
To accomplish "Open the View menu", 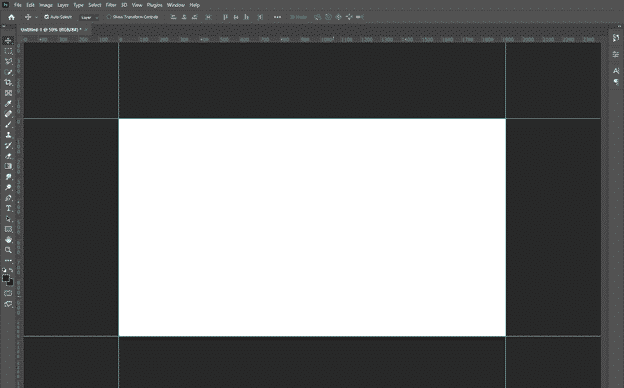I will click(x=137, y=5).
